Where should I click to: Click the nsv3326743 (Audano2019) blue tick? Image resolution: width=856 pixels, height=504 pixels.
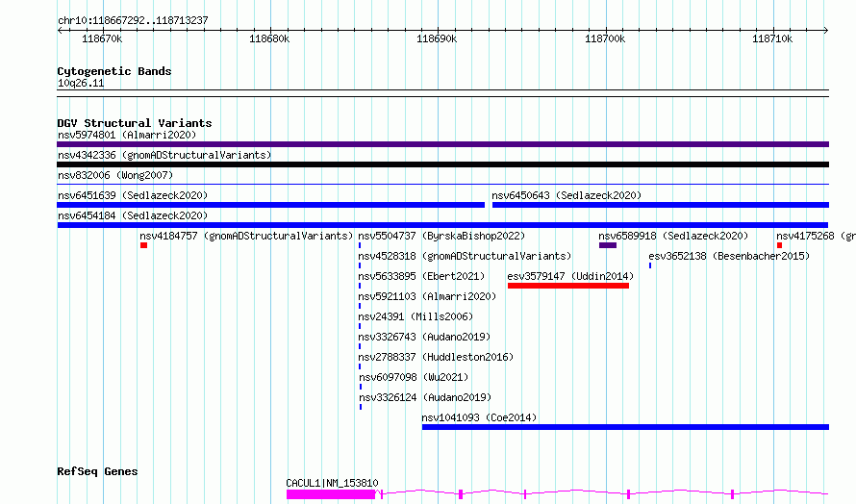(360, 346)
